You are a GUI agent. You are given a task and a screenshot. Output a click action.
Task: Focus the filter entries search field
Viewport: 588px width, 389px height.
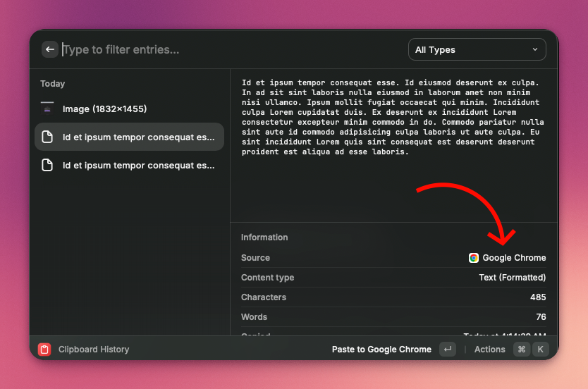233,49
